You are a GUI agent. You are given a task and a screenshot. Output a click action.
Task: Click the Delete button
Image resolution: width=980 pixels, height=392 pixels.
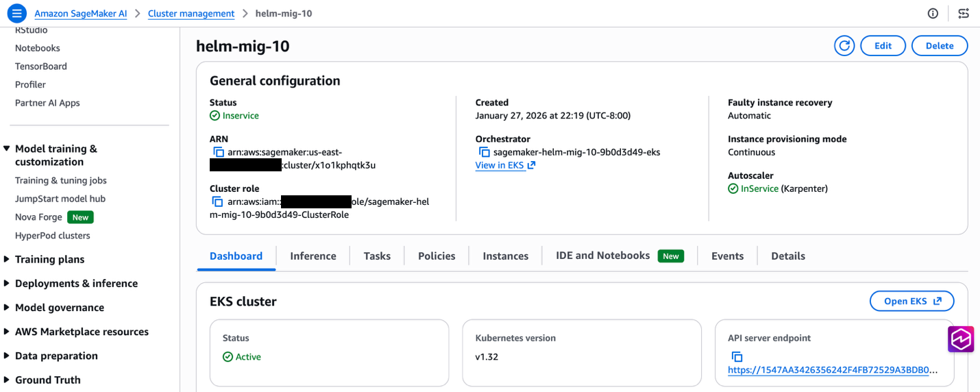(x=940, y=46)
